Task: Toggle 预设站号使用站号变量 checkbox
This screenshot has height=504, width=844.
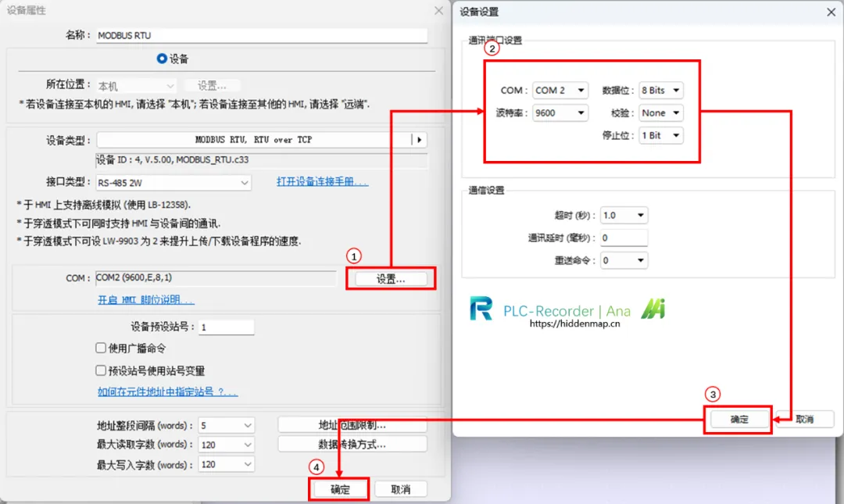Action: coord(101,370)
